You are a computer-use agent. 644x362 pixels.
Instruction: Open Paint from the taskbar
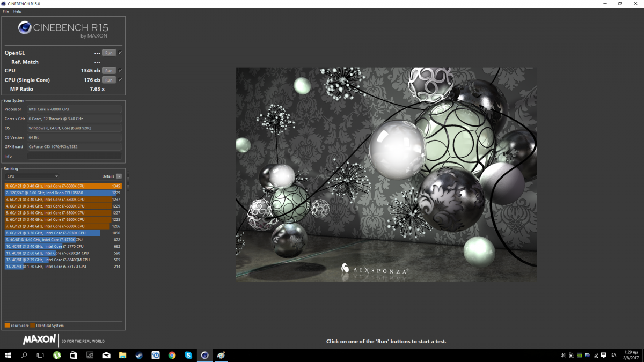coord(221,355)
